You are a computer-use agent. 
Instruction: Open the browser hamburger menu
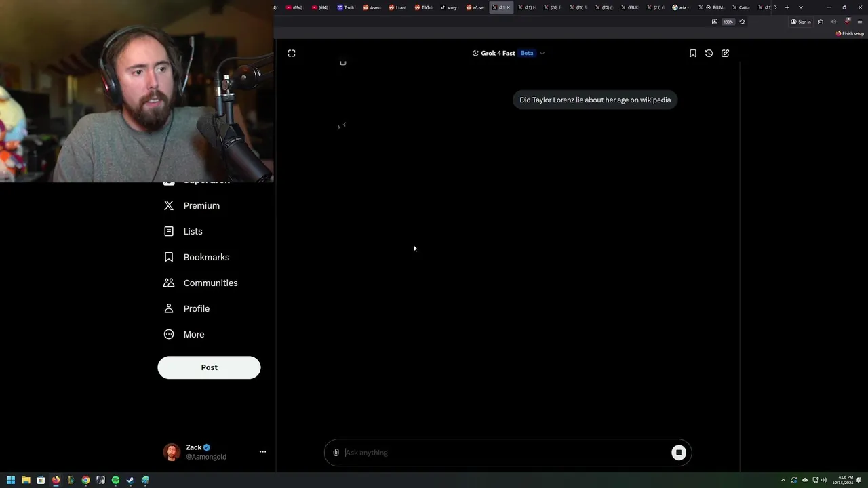(860, 22)
